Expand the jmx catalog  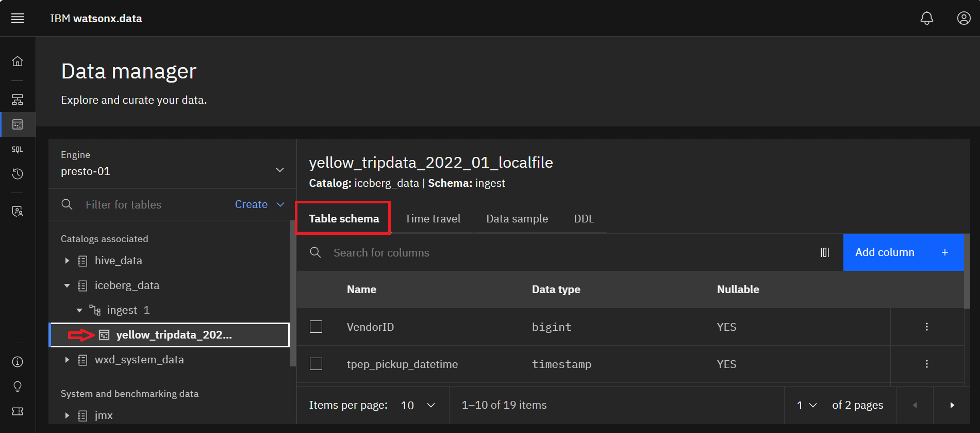67,415
